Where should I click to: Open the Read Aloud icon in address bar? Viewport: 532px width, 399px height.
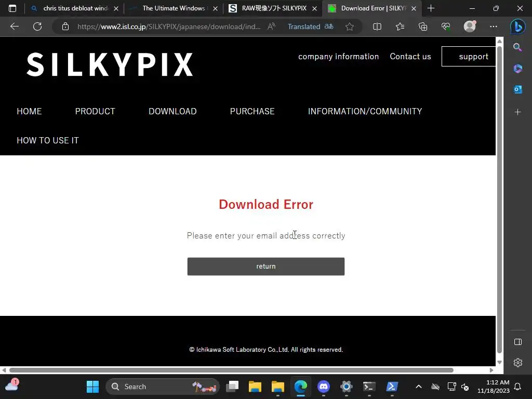(x=271, y=26)
